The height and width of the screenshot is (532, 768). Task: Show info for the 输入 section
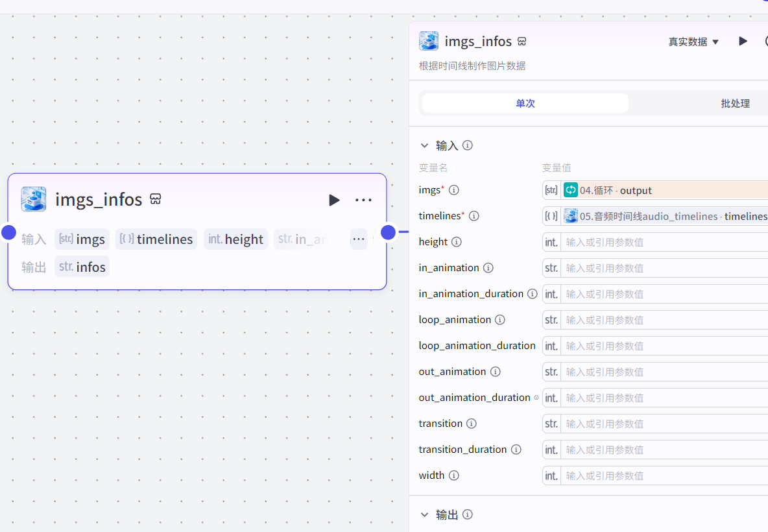pyautogui.click(x=468, y=145)
